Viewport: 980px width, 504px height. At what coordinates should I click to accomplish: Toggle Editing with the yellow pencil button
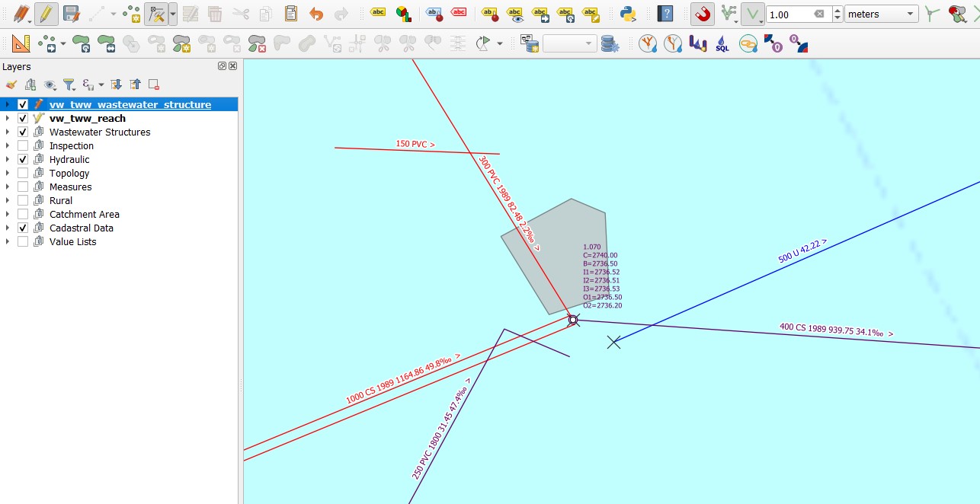(x=46, y=14)
